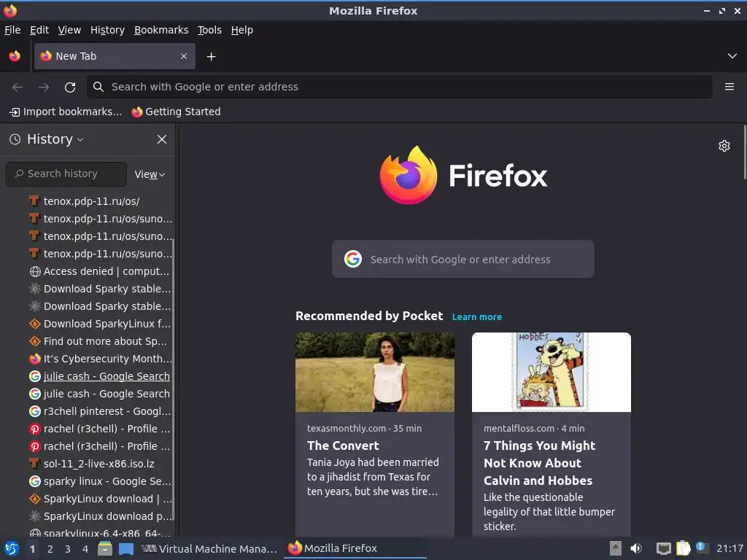
Task: Open The Convert article thumbnail
Action: pyautogui.click(x=375, y=372)
